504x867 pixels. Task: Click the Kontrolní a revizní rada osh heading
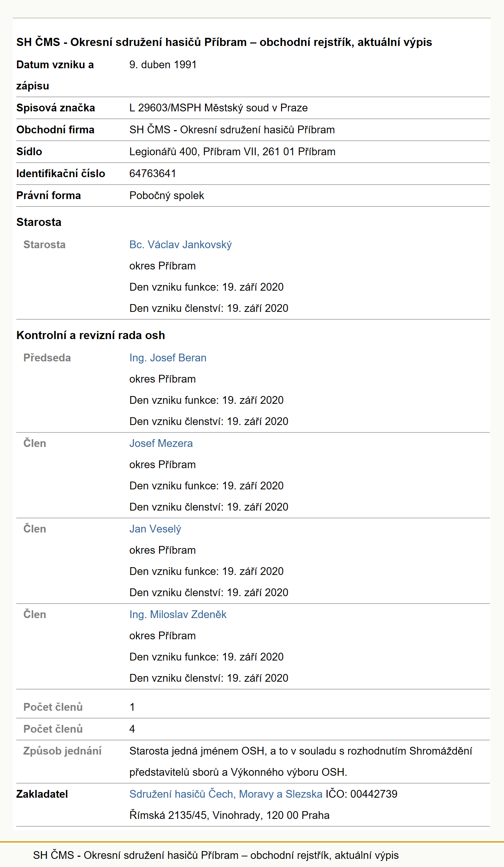pos(90,335)
